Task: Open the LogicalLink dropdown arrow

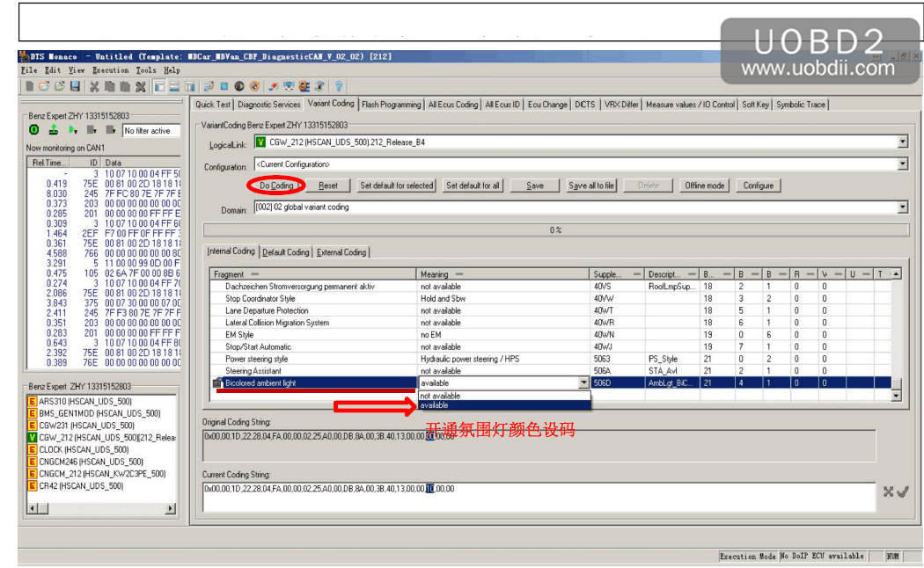Action: 902,142
